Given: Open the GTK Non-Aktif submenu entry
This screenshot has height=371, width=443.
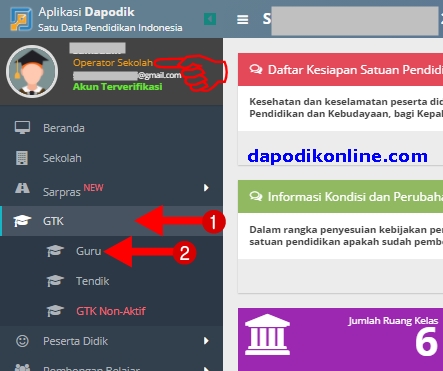Looking at the screenshot, I should [111, 311].
